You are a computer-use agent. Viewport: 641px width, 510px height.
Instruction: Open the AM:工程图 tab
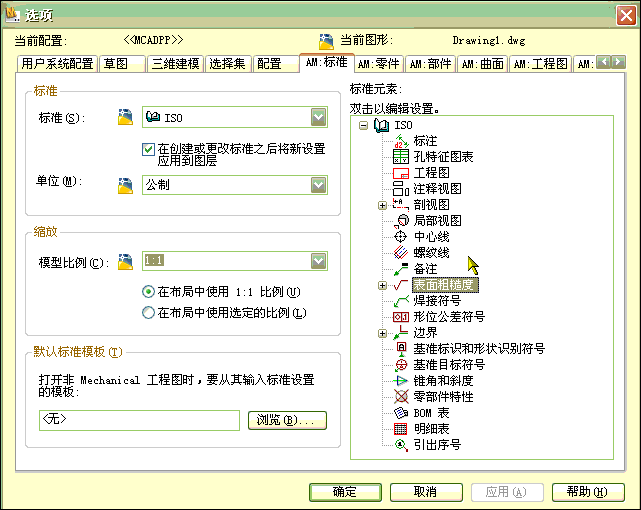tap(540, 64)
